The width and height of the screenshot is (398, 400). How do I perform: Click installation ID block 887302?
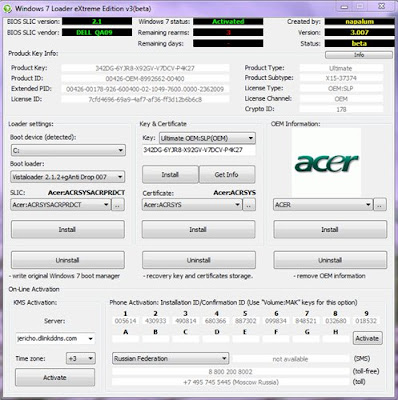click(245, 321)
